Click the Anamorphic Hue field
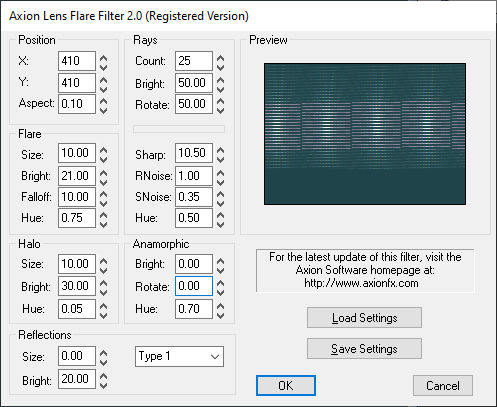The height and width of the screenshot is (407, 497). (x=194, y=309)
